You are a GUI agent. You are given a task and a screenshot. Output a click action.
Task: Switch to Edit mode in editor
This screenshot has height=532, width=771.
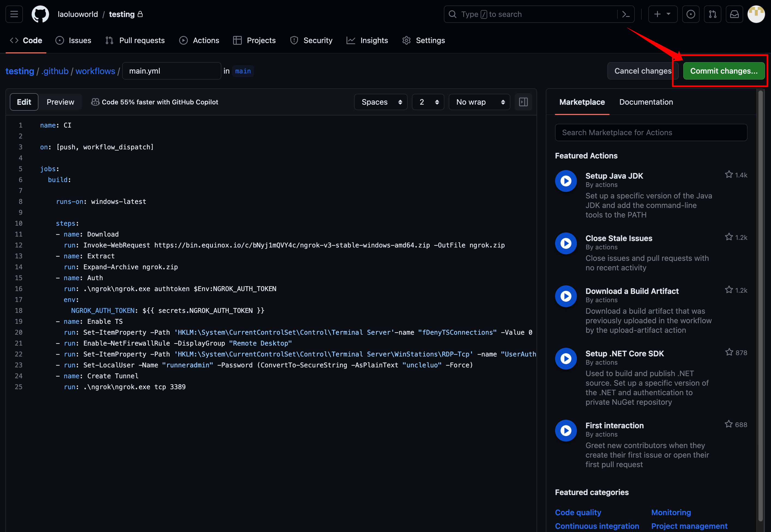[23, 102]
